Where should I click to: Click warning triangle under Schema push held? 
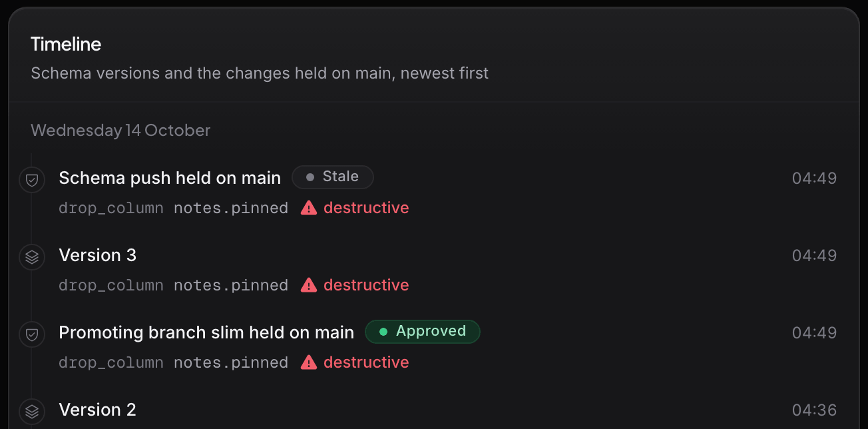click(308, 208)
